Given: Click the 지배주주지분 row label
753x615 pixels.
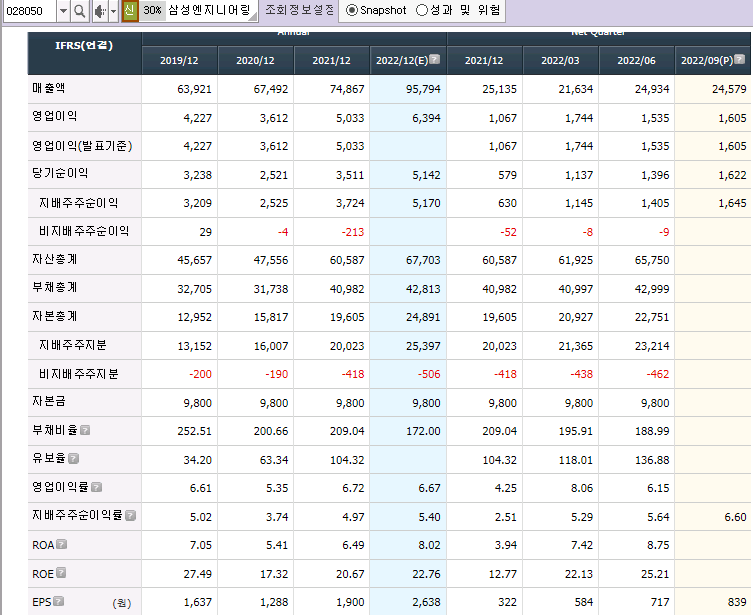Looking at the screenshot, I should pos(73,345).
